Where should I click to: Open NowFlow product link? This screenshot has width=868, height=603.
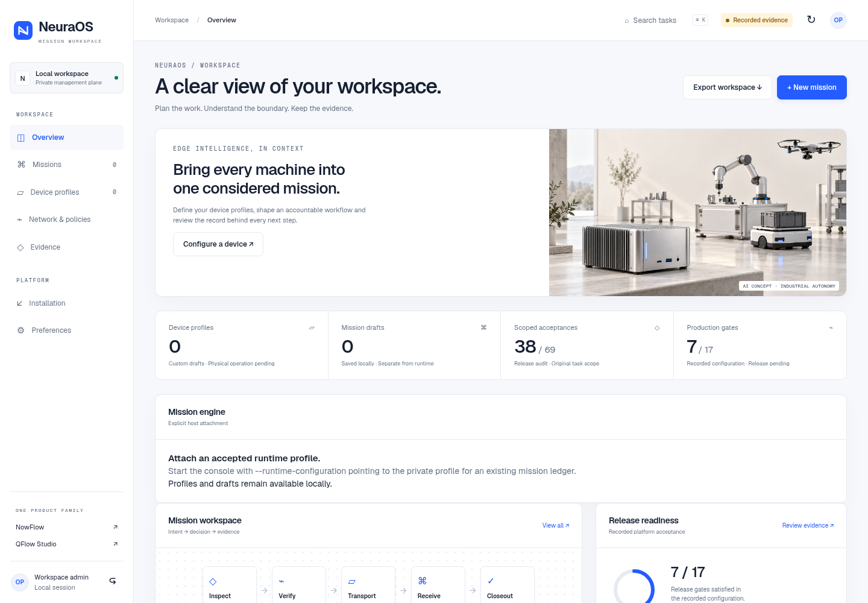(66, 527)
